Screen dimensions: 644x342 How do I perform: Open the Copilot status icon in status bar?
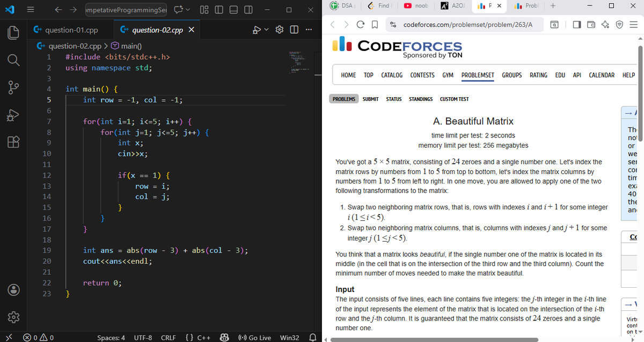pos(225,338)
